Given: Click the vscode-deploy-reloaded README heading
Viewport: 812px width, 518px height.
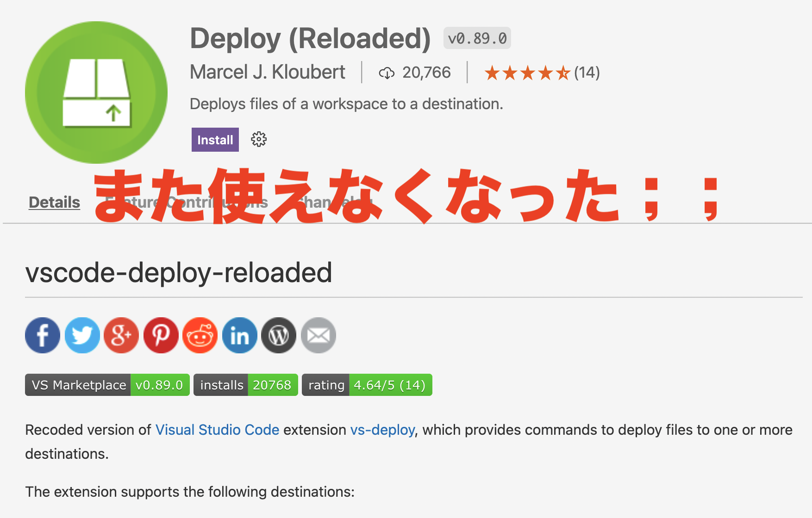Looking at the screenshot, I should (x=179, y=272).
